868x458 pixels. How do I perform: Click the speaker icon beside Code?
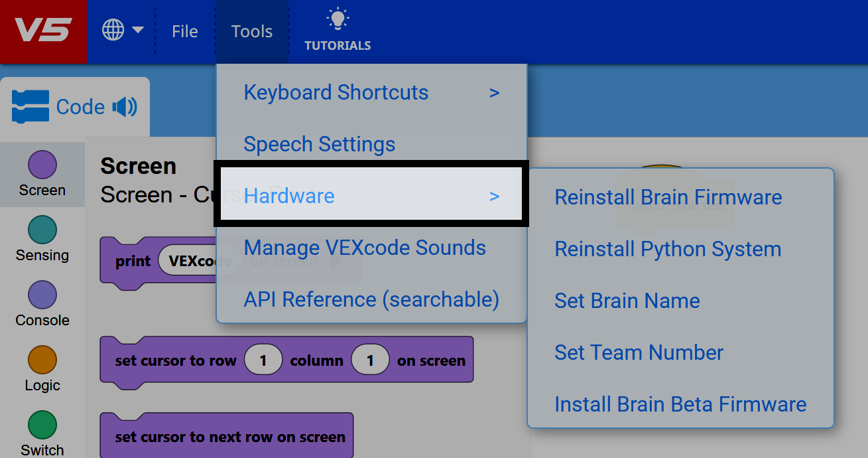coord(125,107)
